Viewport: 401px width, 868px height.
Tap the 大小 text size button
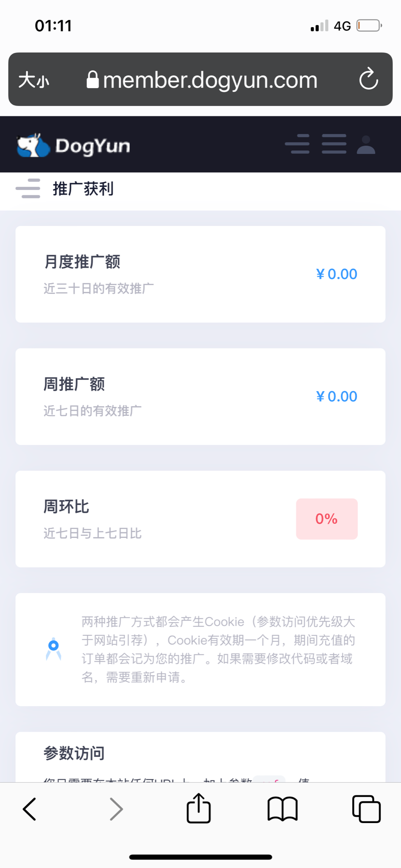[34, 80]
